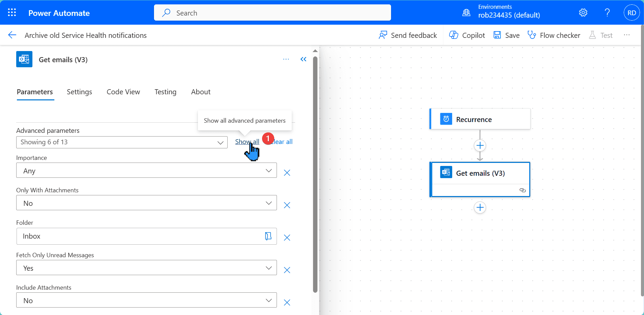The height and width of the screenshot is (315, 644).
Task: Click the Send feedback label
Action: click(414, 35)
